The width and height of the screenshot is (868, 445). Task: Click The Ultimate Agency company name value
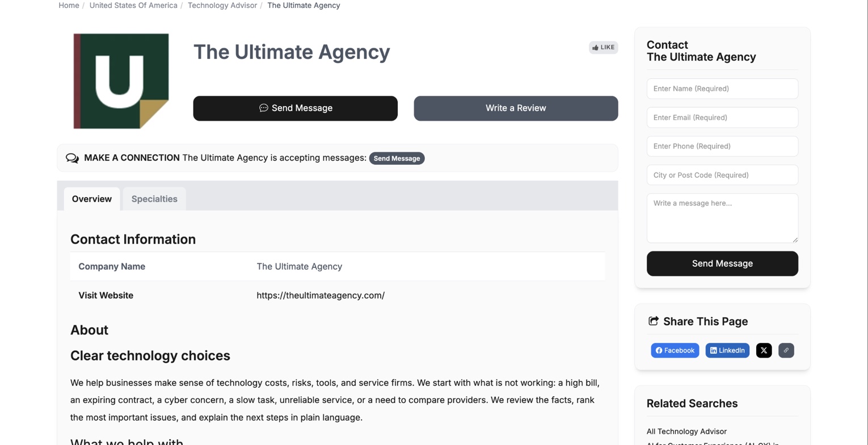[300, 267]
